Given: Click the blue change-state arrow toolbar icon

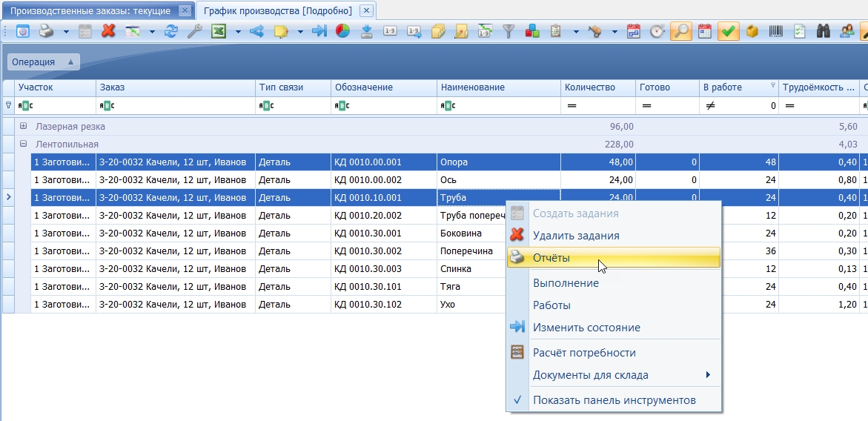Looking at the screenshot, I should [x=319, y=32].
